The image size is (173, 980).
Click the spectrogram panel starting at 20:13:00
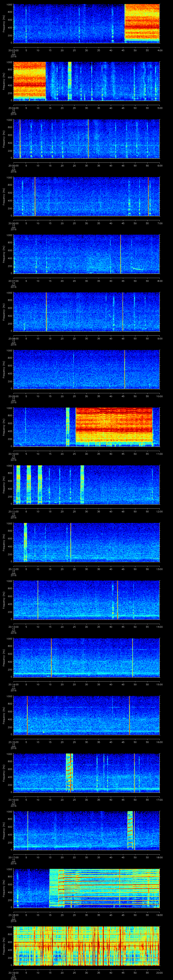click(86, 600)
